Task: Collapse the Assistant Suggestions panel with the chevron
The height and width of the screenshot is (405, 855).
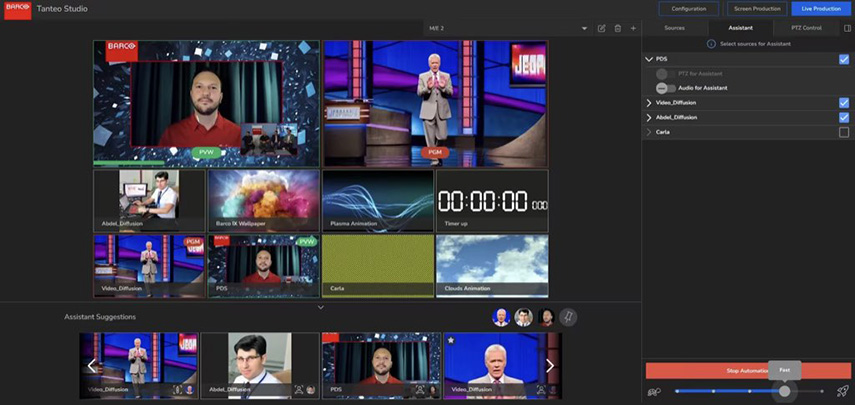Action: 321,307
